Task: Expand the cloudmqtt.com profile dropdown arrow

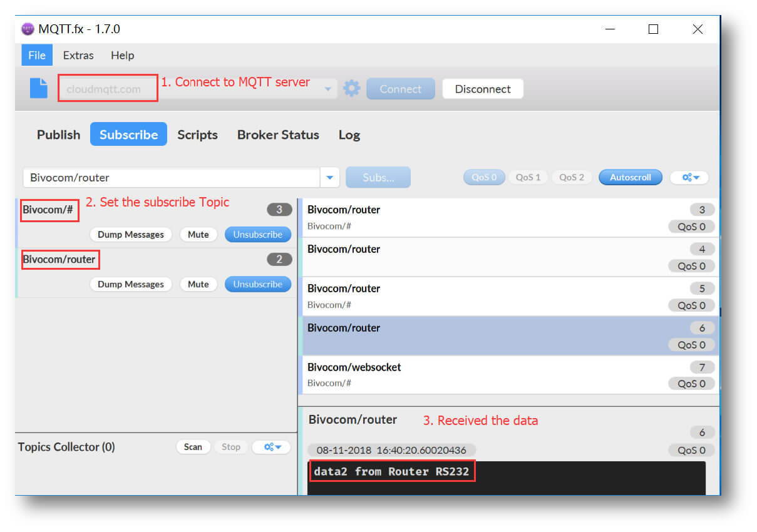Action: 327,89
